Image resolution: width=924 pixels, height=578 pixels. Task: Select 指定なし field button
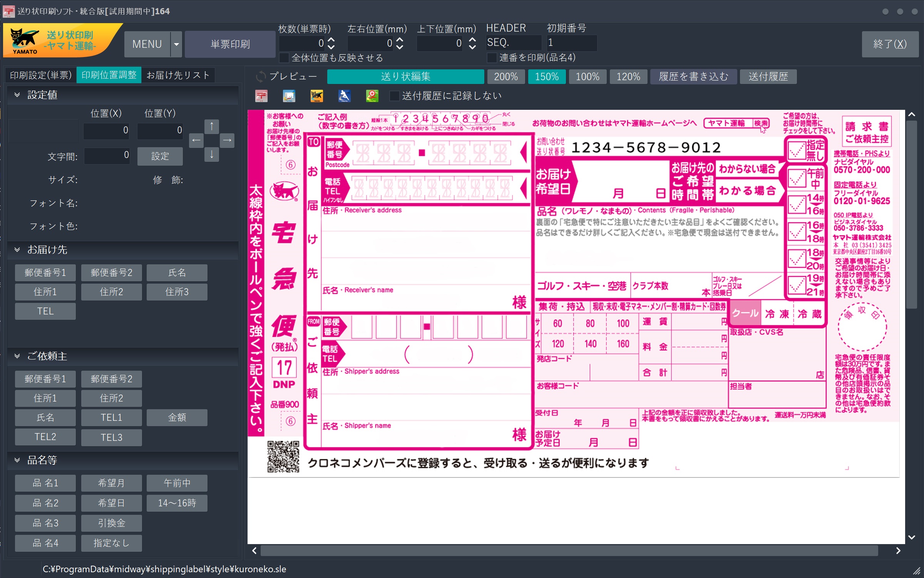click(x=112, y=543)
